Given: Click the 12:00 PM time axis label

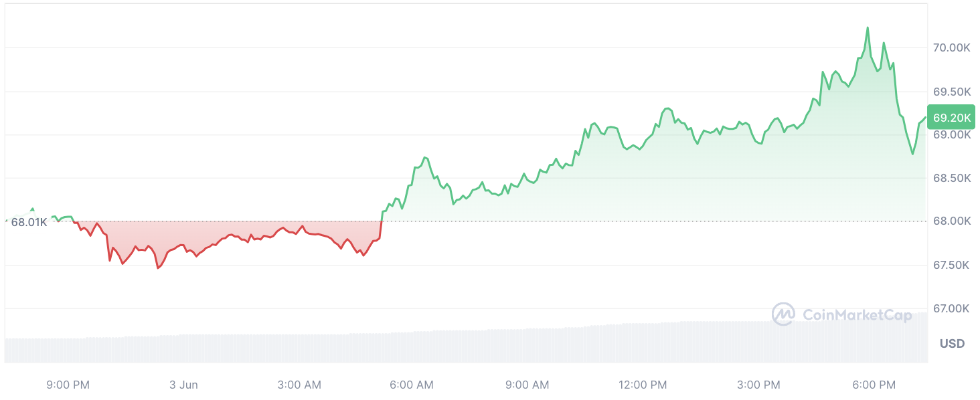Looking at the screenshot, I should 643,385.
